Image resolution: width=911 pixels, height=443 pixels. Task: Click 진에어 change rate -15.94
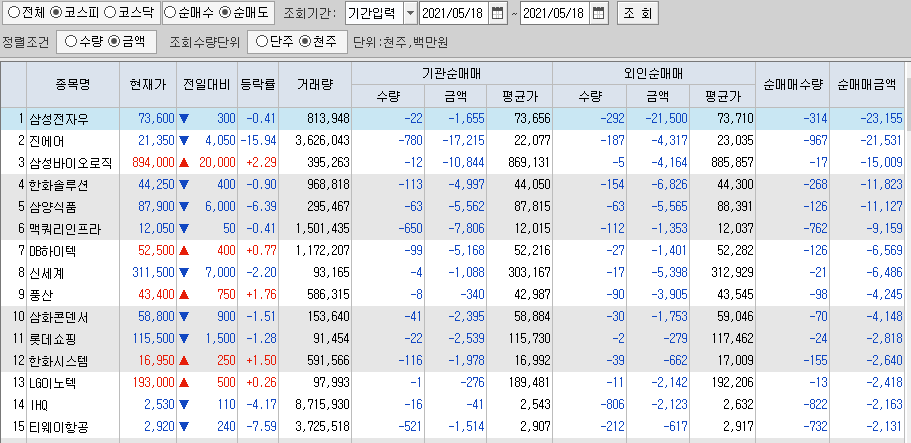coord(261,141)
